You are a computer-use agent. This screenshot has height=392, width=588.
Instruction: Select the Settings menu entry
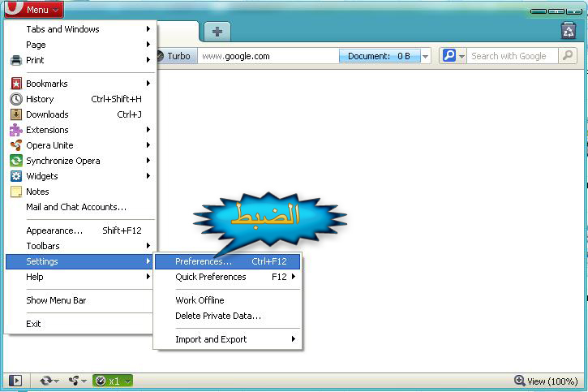[80, 261]
